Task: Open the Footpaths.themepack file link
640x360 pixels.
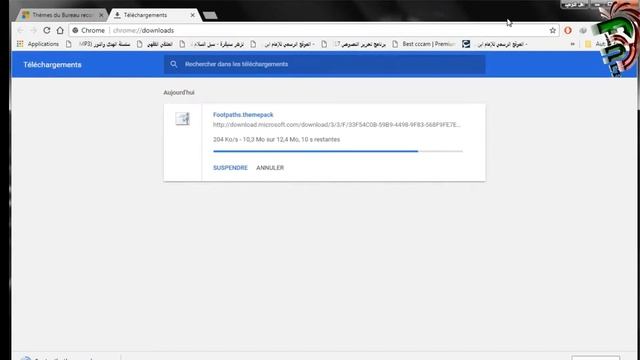Action: (243, 115)
